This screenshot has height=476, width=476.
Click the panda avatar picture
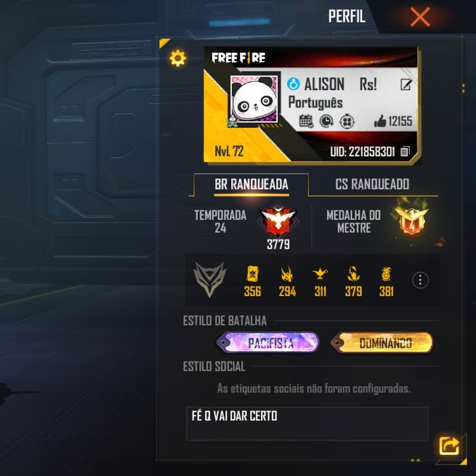click(x=254, y=99)
